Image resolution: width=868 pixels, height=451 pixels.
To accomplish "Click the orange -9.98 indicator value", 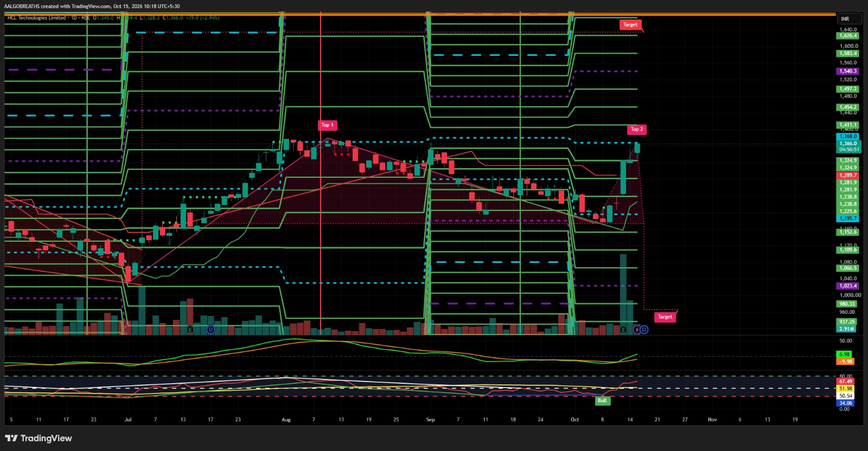I will 846,362.
